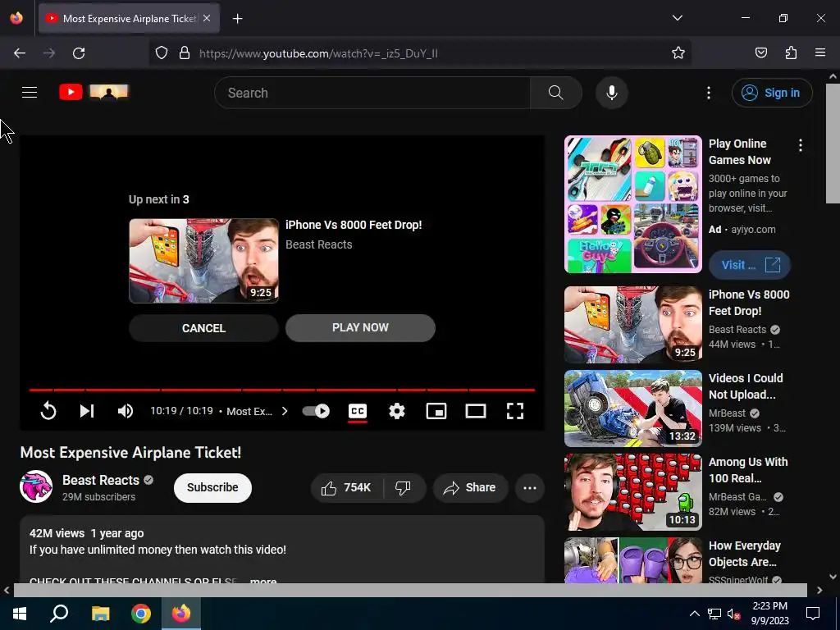Viewport: 840px width, 630px height.
Task: Close the Most Expensive Airplane Ticket tab
Action: click(207, 18)
